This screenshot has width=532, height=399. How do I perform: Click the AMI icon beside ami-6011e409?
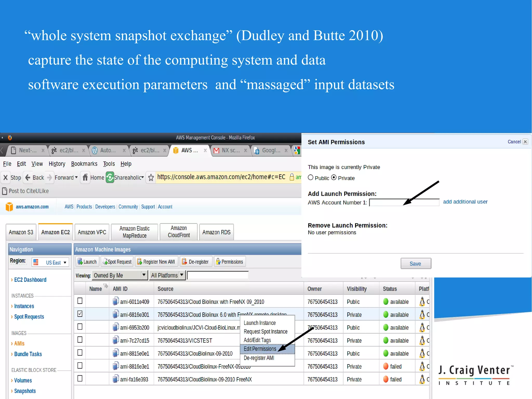(116, 301)
